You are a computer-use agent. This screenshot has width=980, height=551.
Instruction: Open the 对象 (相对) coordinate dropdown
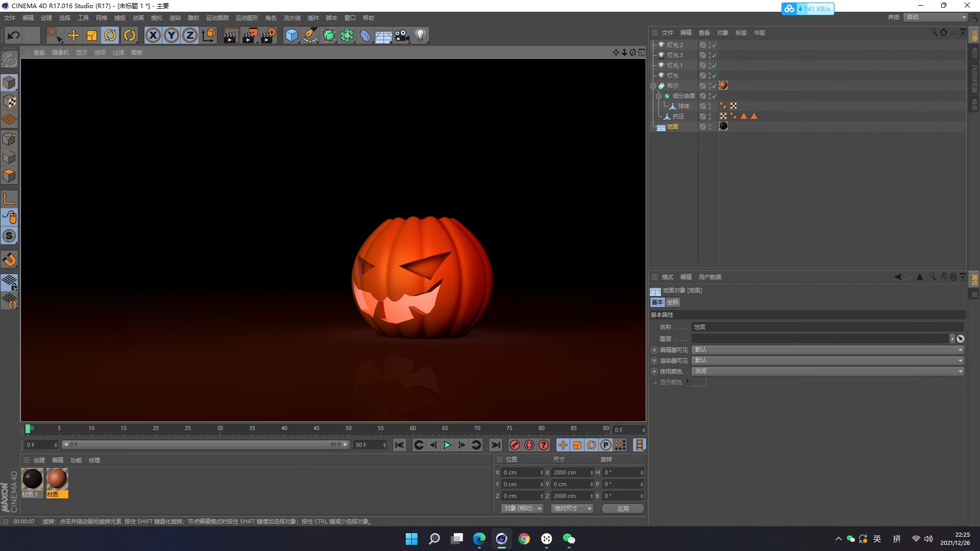click(522, 509)
